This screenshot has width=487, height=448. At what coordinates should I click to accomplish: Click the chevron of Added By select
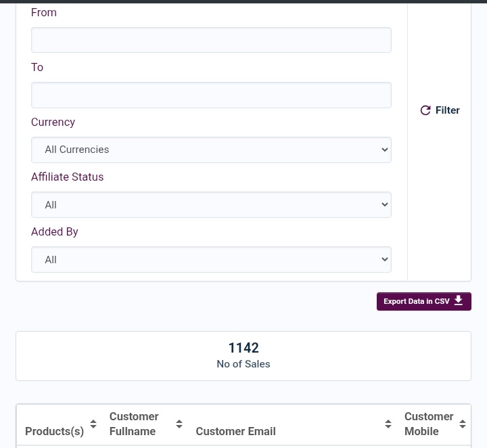click(x=384, y=259)
